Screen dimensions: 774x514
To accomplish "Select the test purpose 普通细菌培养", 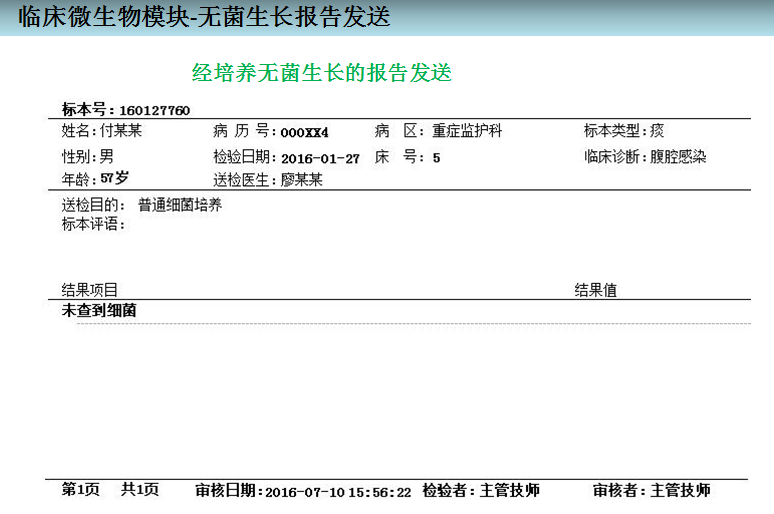I will coord(180,205).
